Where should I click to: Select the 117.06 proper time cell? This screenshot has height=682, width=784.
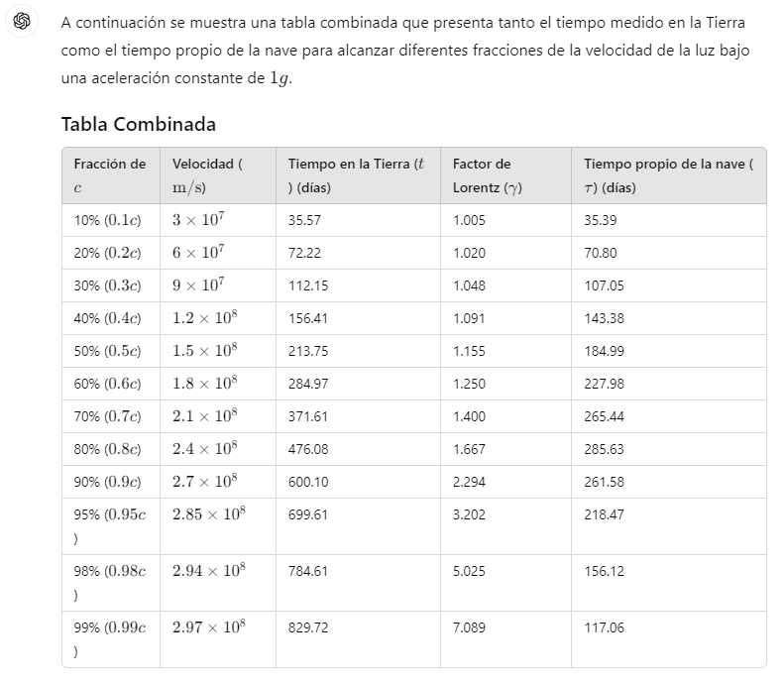[669, 639]
